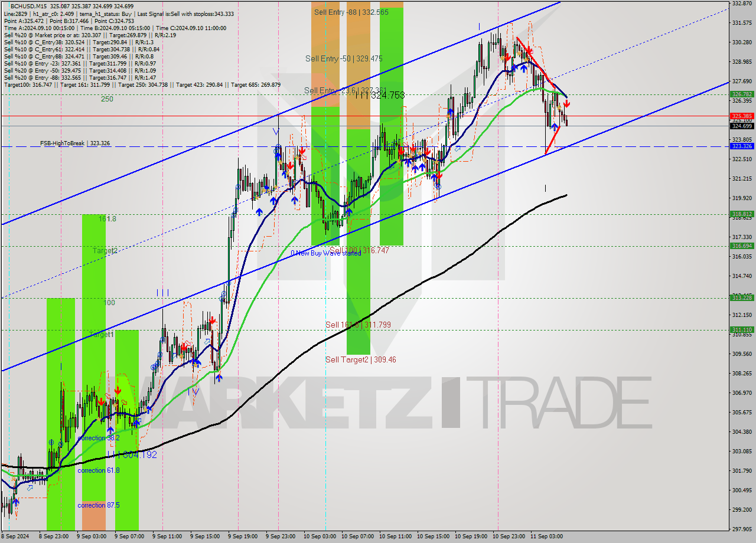Image resolution: width=756 pixels, height=543 pixels.
Task: Click the '9 Sep 11:00' time axis label
Action: [167, 537]
